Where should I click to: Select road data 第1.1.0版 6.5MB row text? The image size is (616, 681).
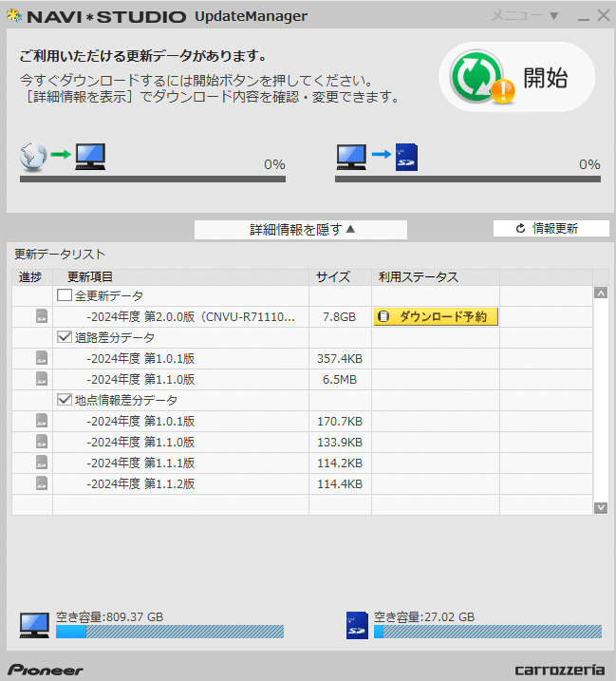point(140,379)
